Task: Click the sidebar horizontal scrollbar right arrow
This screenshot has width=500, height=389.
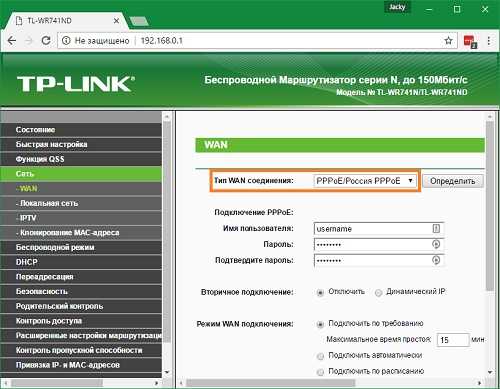Action: click(x=157, y=383)
